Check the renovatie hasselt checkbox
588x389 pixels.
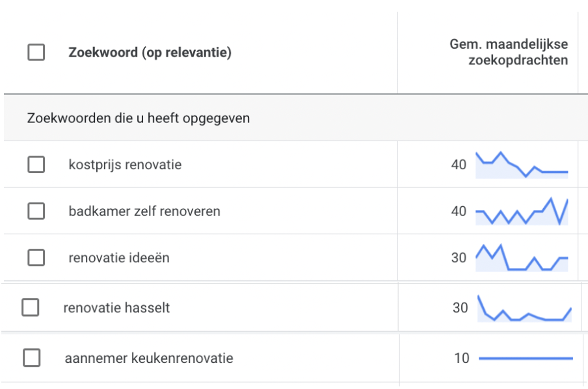tap(31, 307)
